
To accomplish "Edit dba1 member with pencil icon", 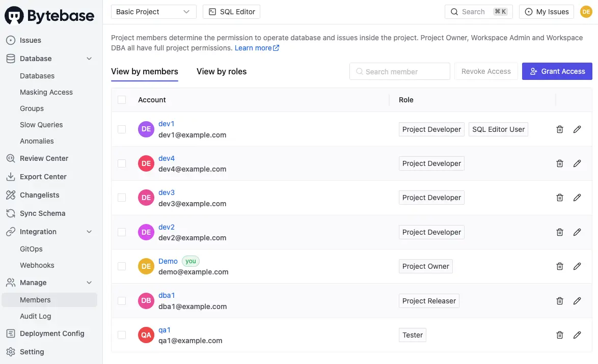I will [x=577, y=301].
